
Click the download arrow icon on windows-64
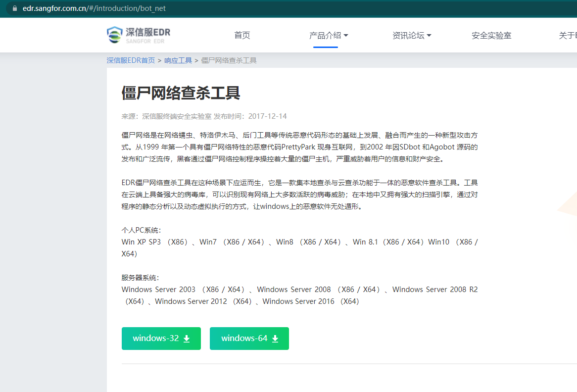click(x=275, y=339)
